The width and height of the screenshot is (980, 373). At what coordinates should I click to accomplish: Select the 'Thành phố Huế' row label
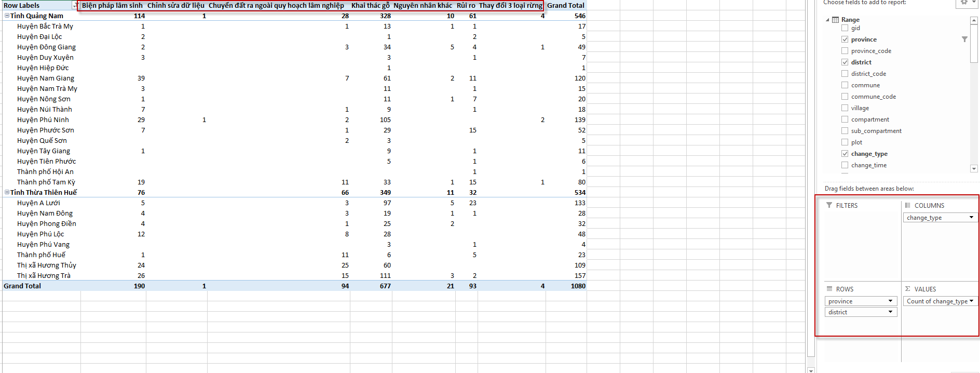pyautogui.click(x=41, y=255)
